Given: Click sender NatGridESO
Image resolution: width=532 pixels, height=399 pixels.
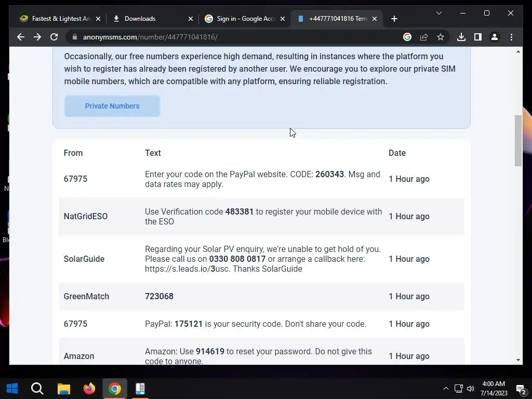Looking at the screenshot, I should [86, 217].
